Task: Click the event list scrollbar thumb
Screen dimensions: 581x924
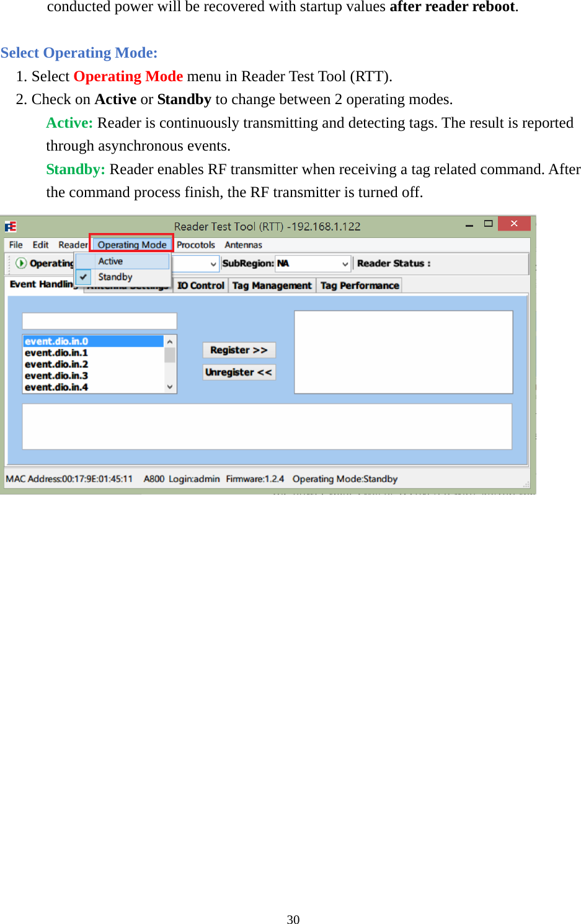Action: click(x=170, y=355)
